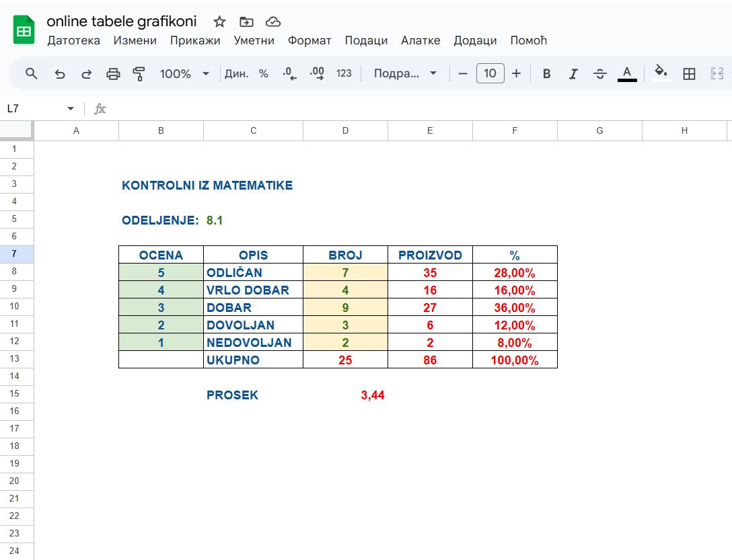Expand the font family dropdown
The width and height of the screenshot is (732, 560).
pos(406,73)
